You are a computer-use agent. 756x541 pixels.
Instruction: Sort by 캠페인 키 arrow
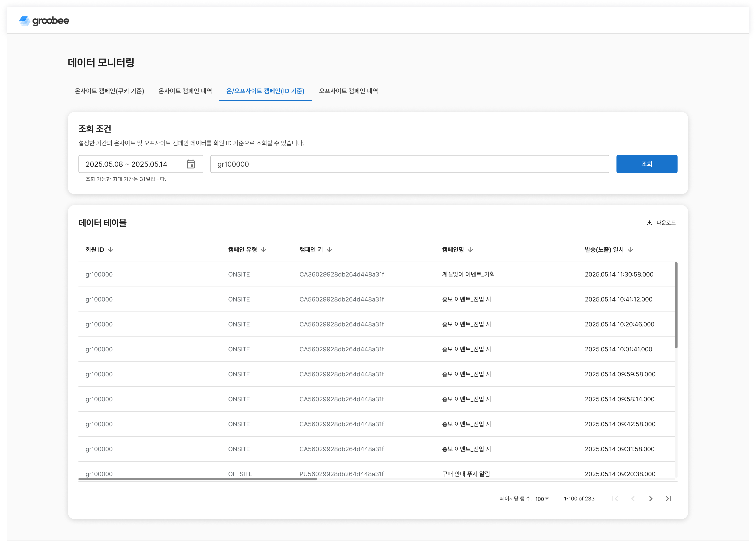pyautogui.click(x=329, y=250)
